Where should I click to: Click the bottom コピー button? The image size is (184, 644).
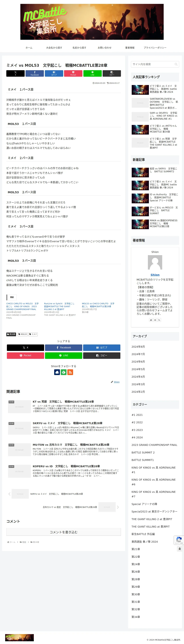pyautogui.click(x=102, y=355)
